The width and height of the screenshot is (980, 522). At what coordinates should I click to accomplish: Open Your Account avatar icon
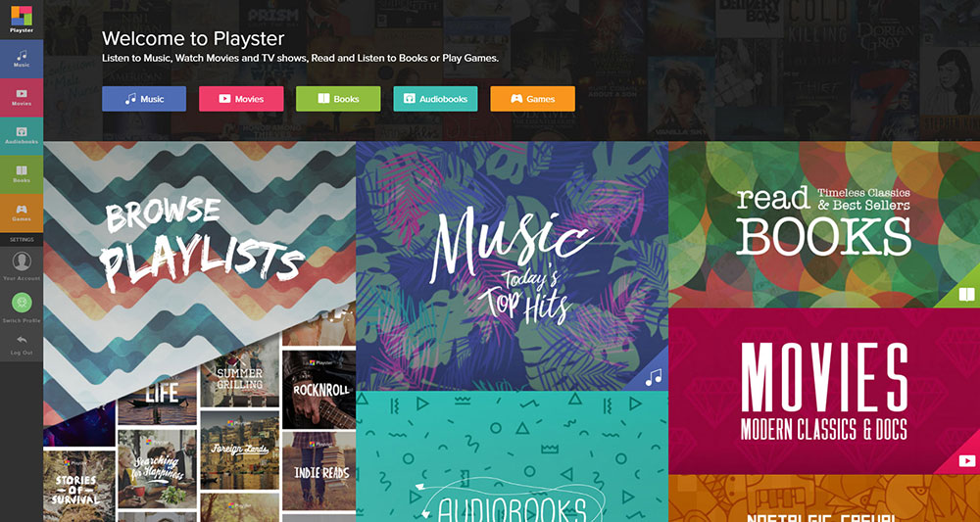tap(22, 261)
